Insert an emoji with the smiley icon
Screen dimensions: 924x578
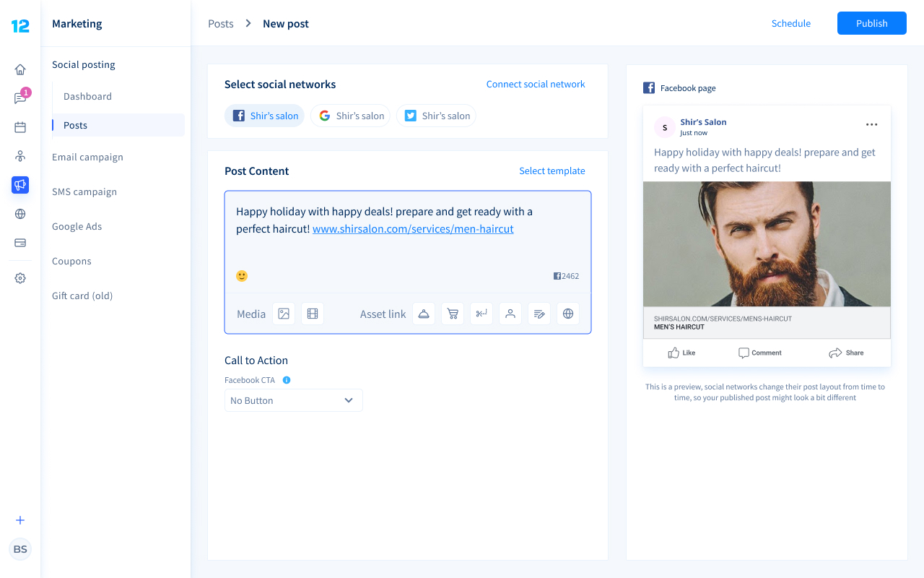coord(242,276)
